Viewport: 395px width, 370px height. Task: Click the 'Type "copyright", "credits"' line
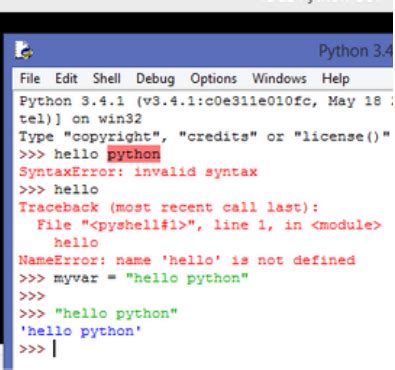(x=204, y=137)
